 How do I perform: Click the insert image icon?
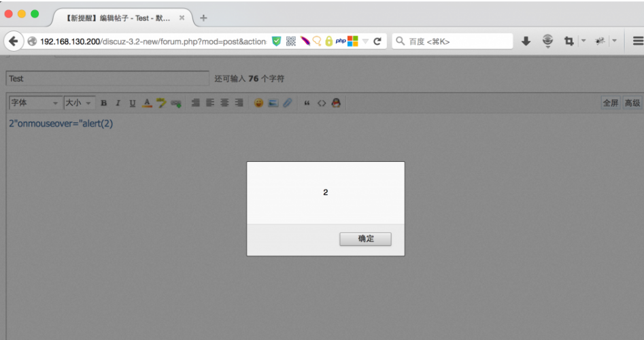pyautogui.click(x=273, y=103)
